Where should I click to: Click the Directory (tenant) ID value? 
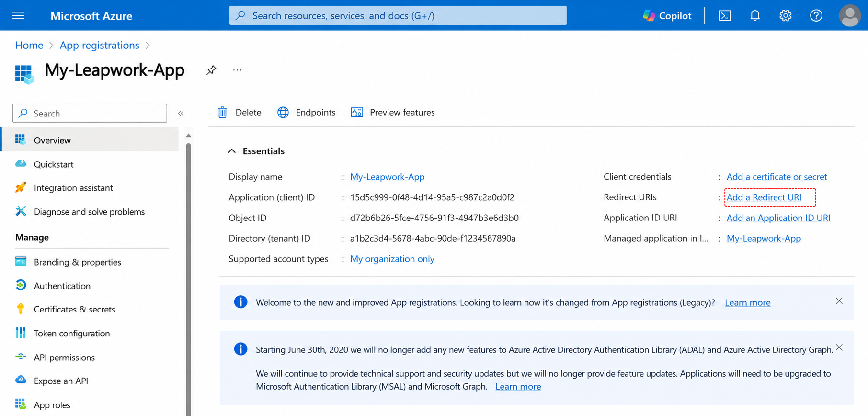[433, 238]
